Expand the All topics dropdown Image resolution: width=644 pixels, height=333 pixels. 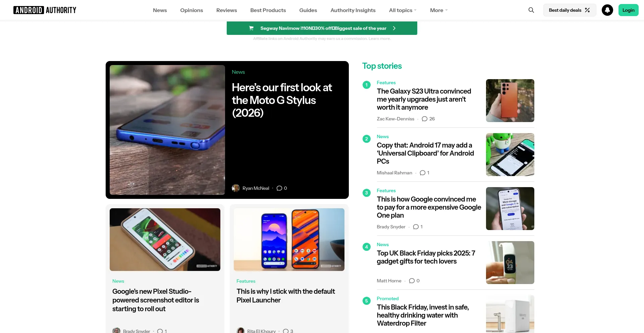(403, 10)
